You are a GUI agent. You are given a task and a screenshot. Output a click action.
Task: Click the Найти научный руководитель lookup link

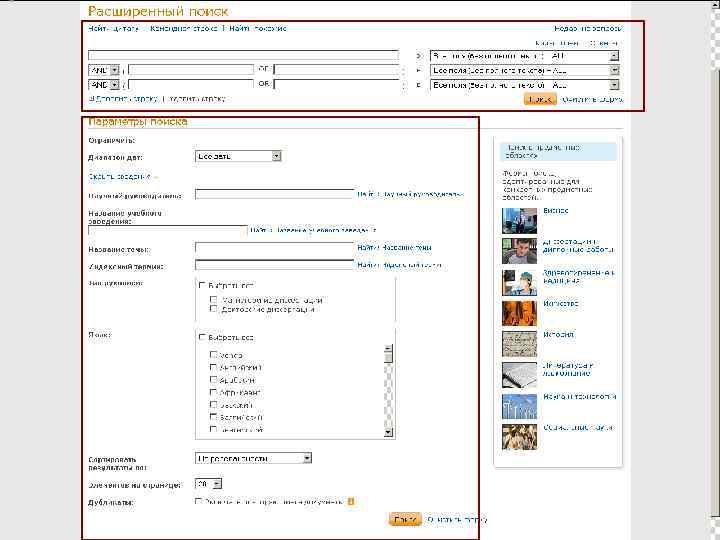pos(411,195)
